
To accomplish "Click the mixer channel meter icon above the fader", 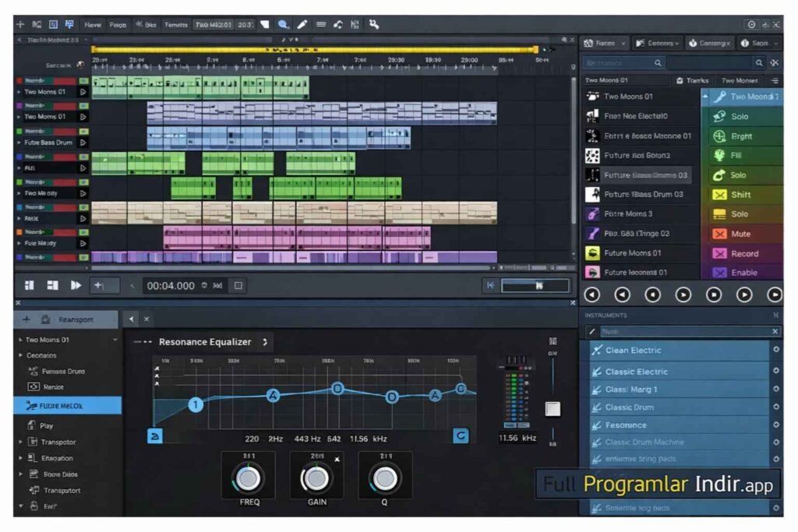I will tap(553, 340).
